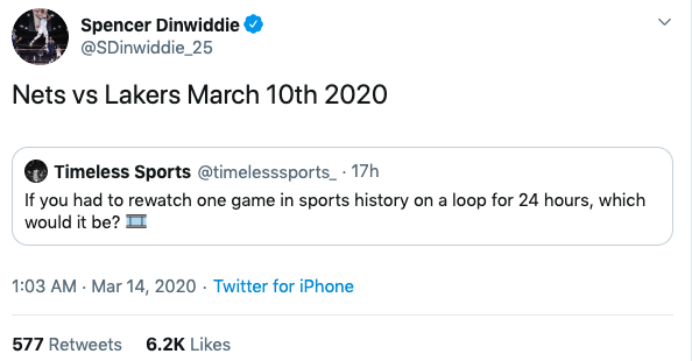Click the Mar 14, 2020 date
This screenshot has width=692, height=361.
point(144,286)
